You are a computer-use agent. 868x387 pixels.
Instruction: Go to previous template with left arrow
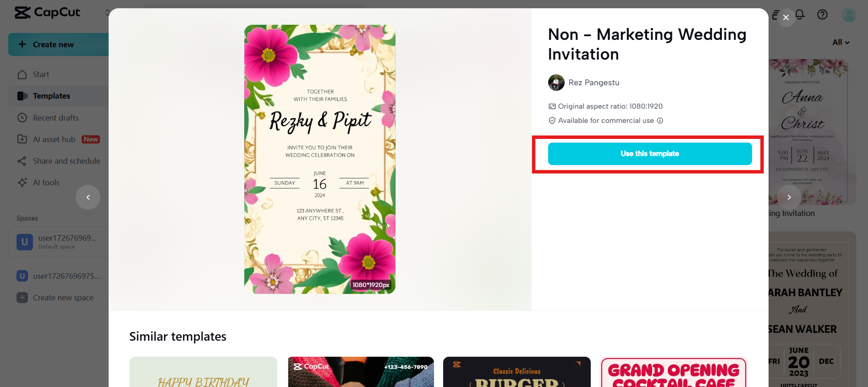(88, 197)
